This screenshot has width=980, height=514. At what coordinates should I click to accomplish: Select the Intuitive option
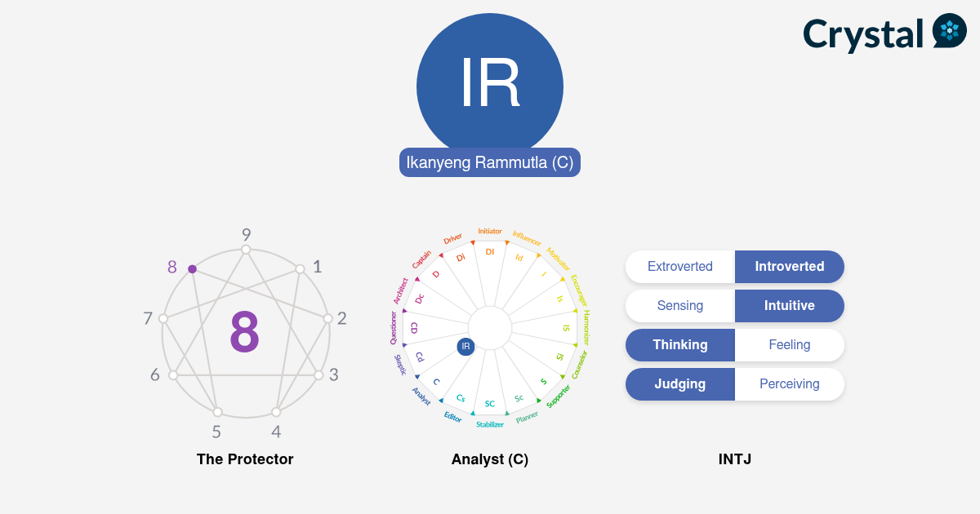click(790, 306)
